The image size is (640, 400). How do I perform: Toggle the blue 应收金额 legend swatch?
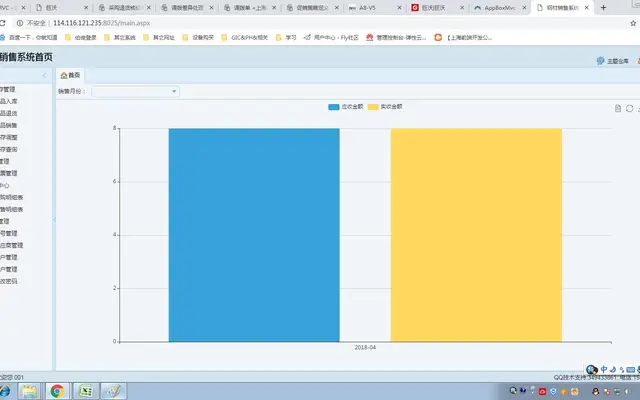tap(333, 107)
